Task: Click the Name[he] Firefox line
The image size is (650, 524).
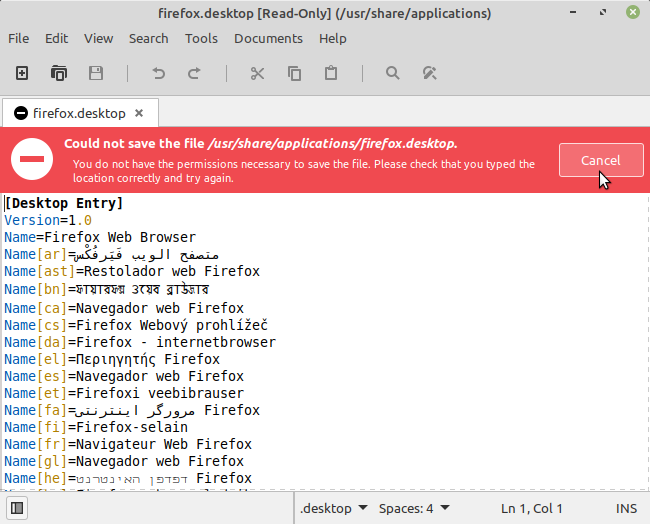Action: point(128,478)
